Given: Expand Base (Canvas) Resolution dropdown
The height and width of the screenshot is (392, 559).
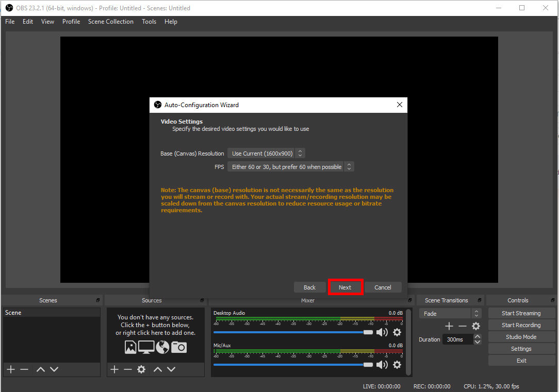Looking at the screenshot, I should click(x=266, y=154).
